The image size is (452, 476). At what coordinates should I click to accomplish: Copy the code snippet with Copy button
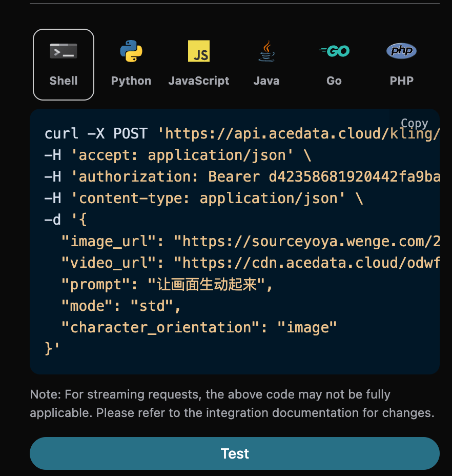(414, 124)
